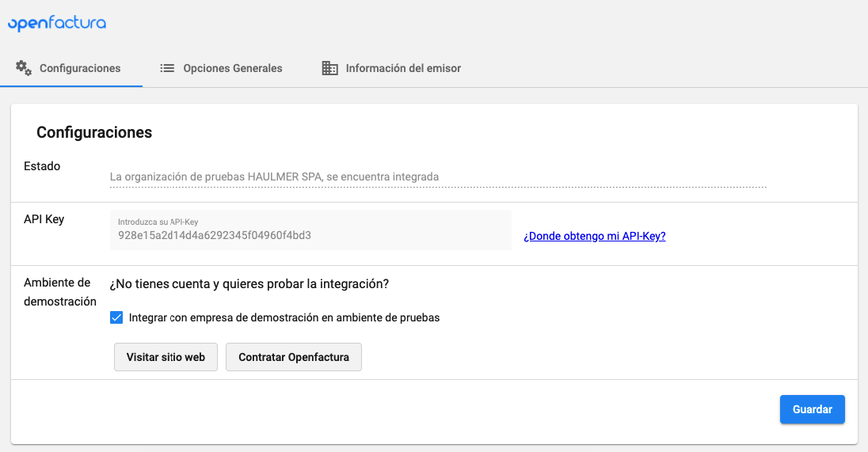Click the gears icon beside Configuraciones
This screenshot has height=452, width=868.
pos(23,68)
